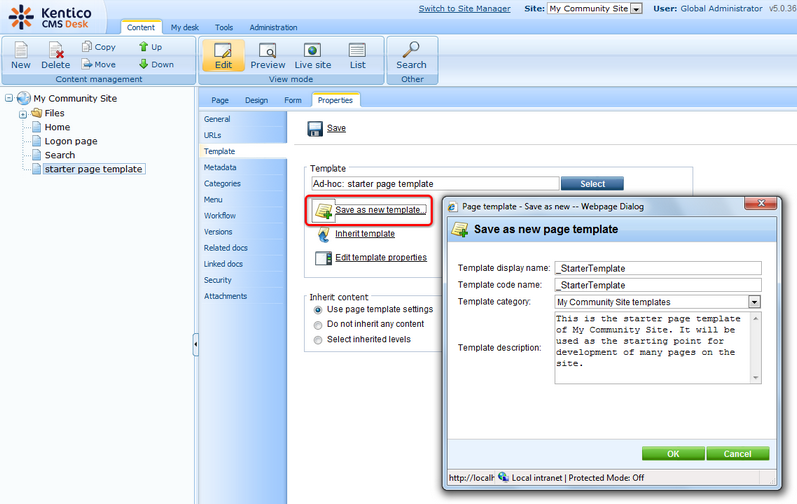This screenshot has width=797, height=504.
Task: Click the Save floppy disk icon
Action: (315, 129)
